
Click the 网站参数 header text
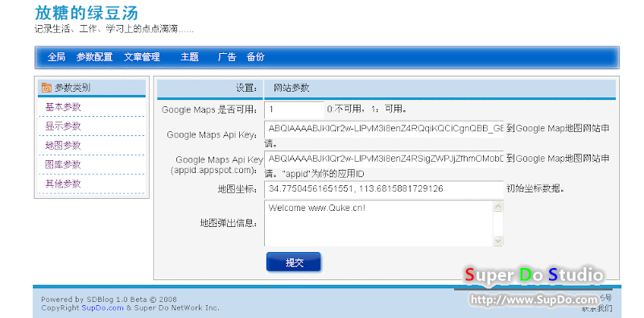point(291,88)
